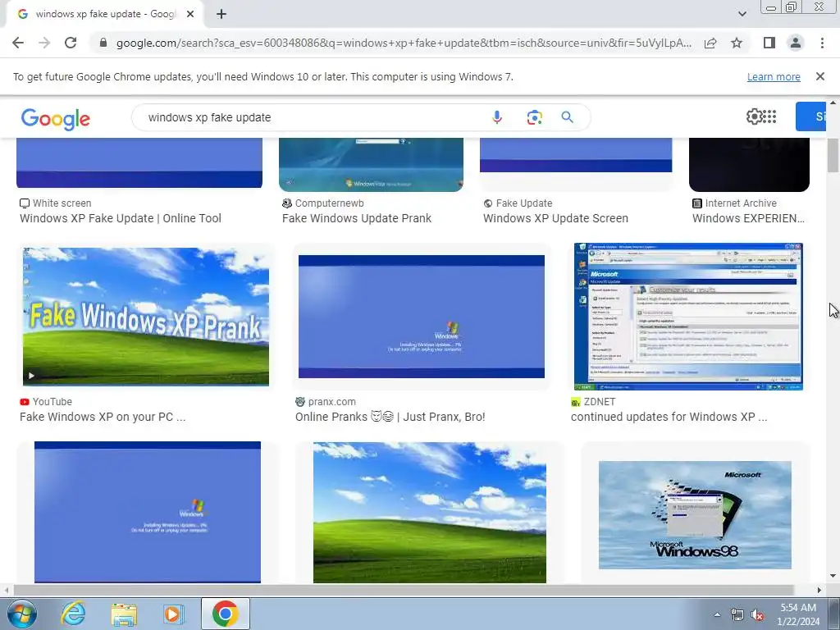Close the 'windows xp fake update' tab
The image size is (840, 630).
click(190, 14)
